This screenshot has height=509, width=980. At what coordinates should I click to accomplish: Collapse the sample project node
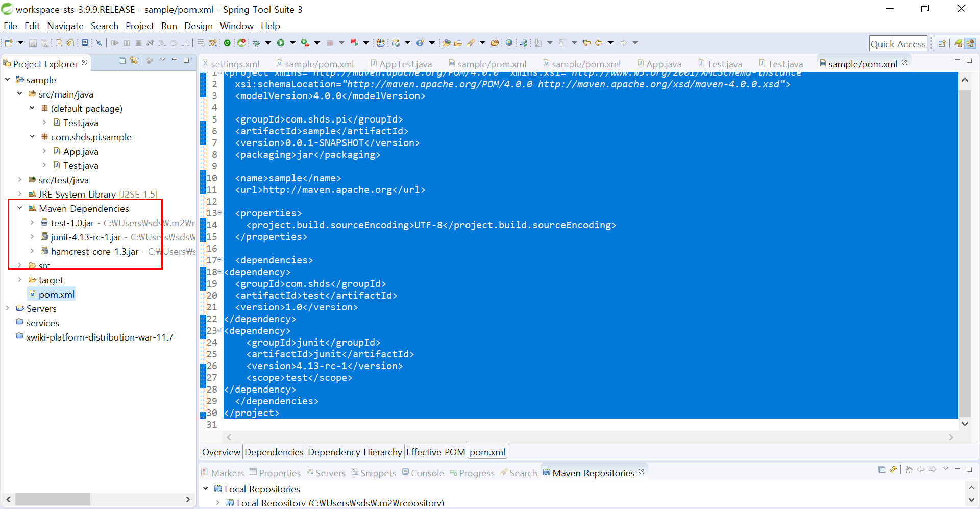coord(8,80)
